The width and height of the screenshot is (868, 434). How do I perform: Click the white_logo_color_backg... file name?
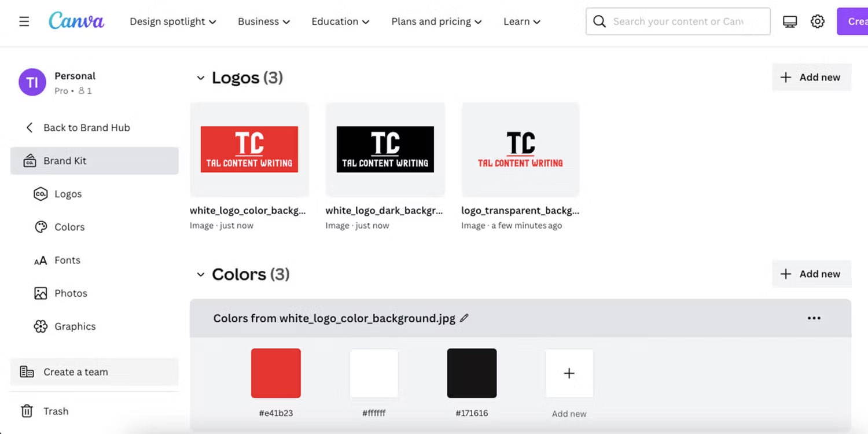pos(248,211)
